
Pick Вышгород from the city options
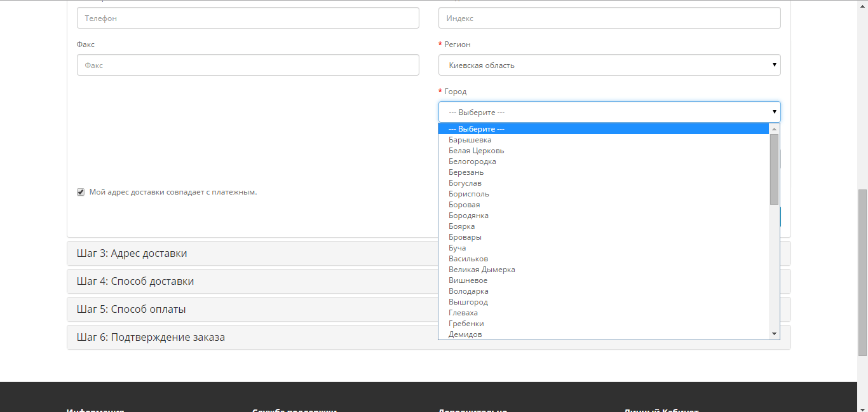(x=468, y=302)
